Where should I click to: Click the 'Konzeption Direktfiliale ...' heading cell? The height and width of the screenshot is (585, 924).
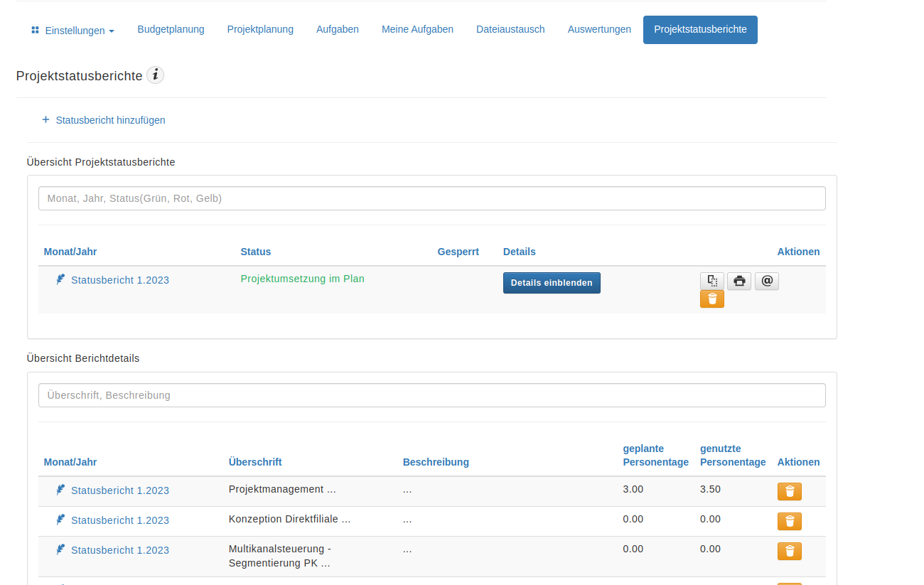coord(290,519)
